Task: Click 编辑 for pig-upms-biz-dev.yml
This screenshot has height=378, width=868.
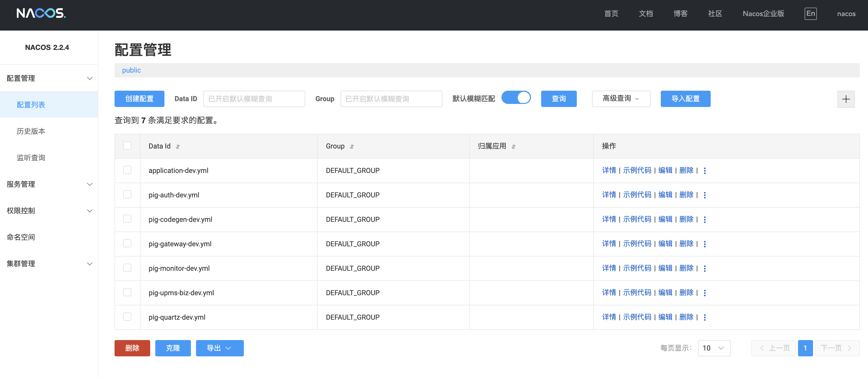Action: (665, 293)
